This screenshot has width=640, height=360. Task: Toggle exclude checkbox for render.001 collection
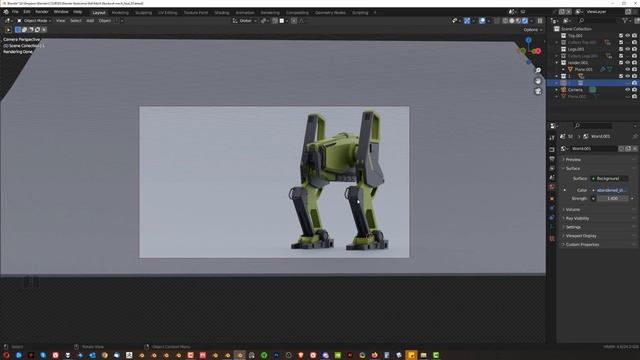(x=621, y=62)
